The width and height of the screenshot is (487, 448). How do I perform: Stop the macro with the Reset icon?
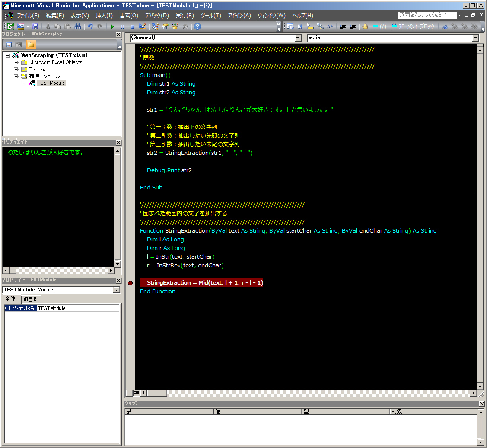point(133,26)
